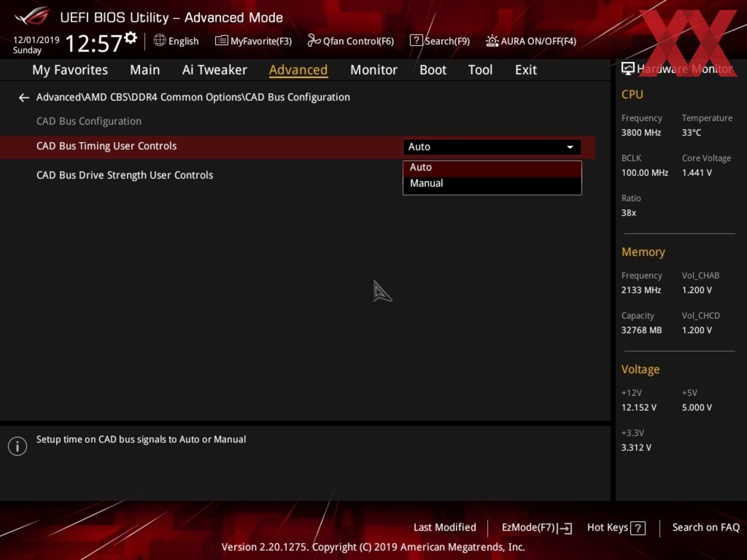Screen dimensions: 747x560
Task: Choose Manual from the dropdown list
Action: coord(492,183)
